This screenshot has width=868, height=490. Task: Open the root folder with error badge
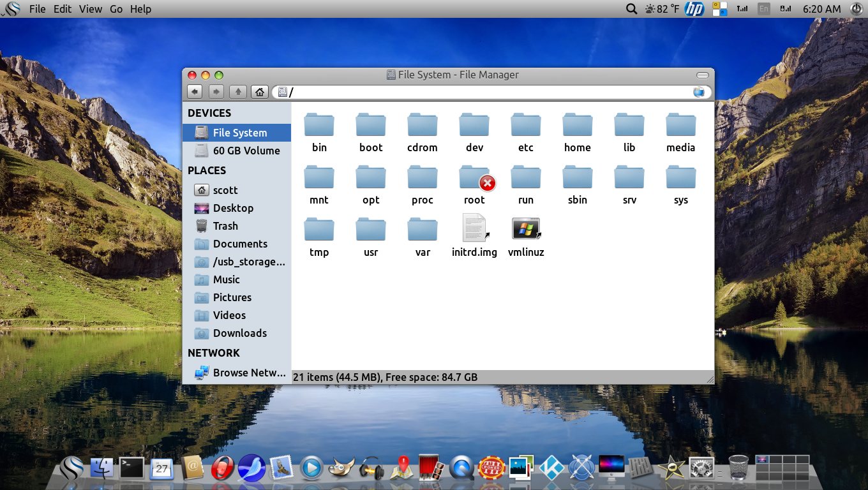click(474, 179)
